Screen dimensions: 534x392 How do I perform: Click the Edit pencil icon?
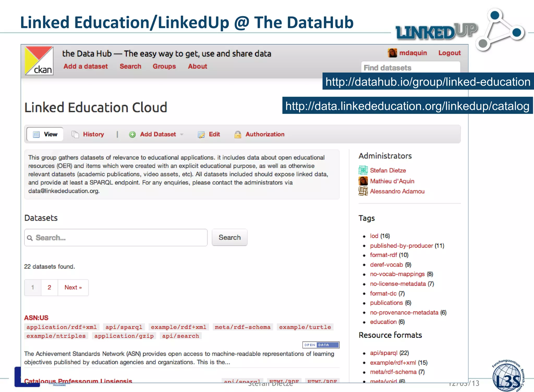(201, 134)
